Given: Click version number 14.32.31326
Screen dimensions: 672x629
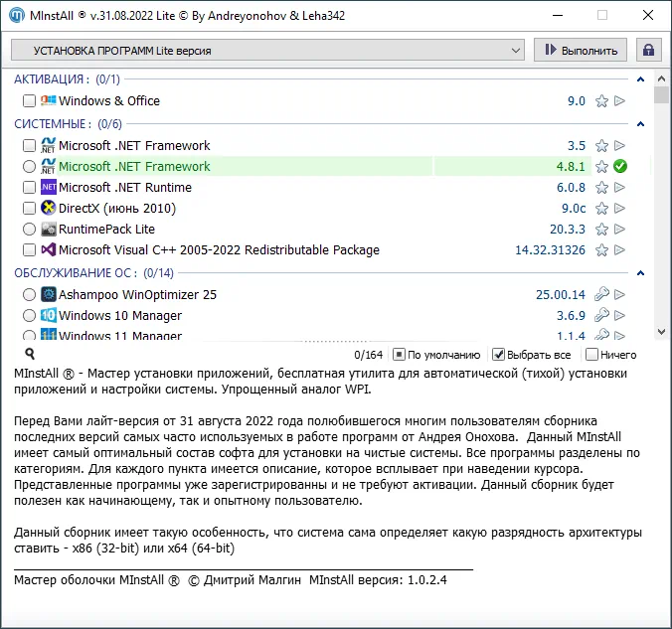Looking at the screenshot, I should 550,249.
